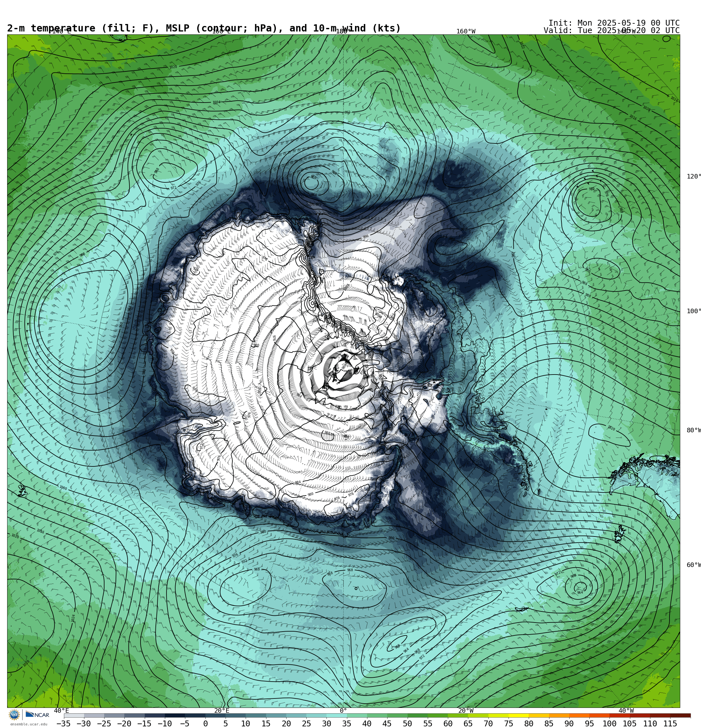Click the -20 colorbar tick label
The height and width of the screenshot is (728, 701).
point(124,723)
